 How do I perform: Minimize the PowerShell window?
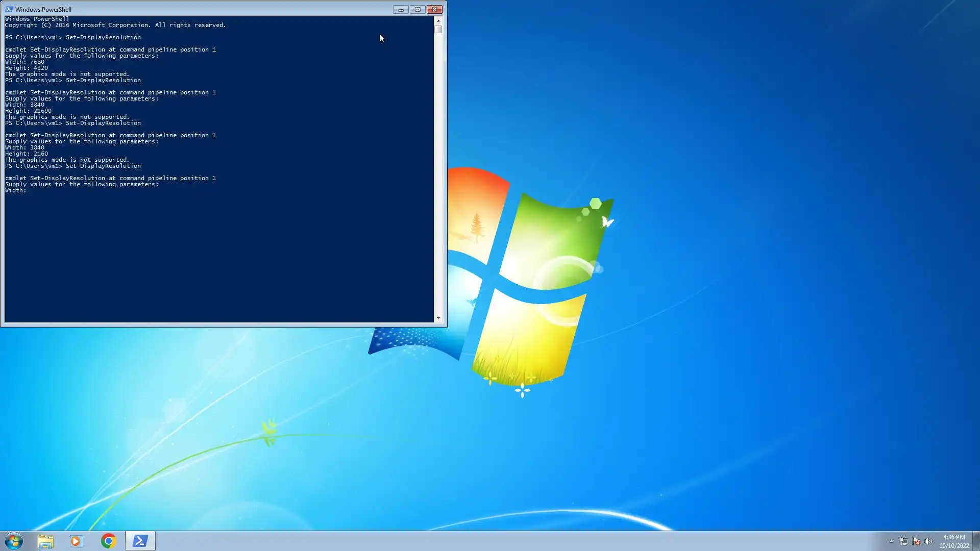pos(401,9)
